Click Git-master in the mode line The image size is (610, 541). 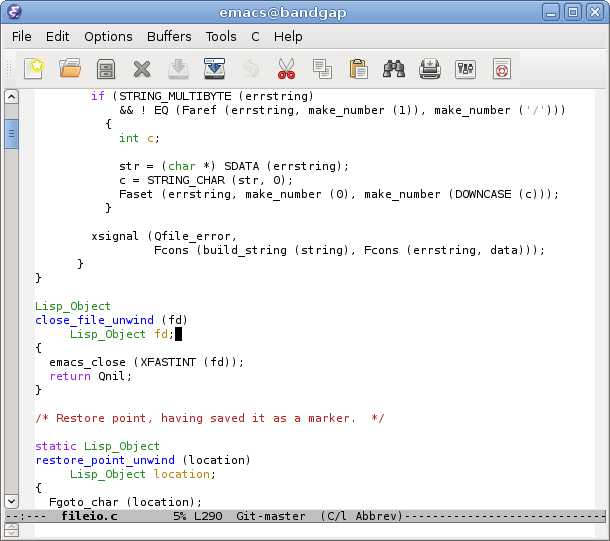[271, 516]
